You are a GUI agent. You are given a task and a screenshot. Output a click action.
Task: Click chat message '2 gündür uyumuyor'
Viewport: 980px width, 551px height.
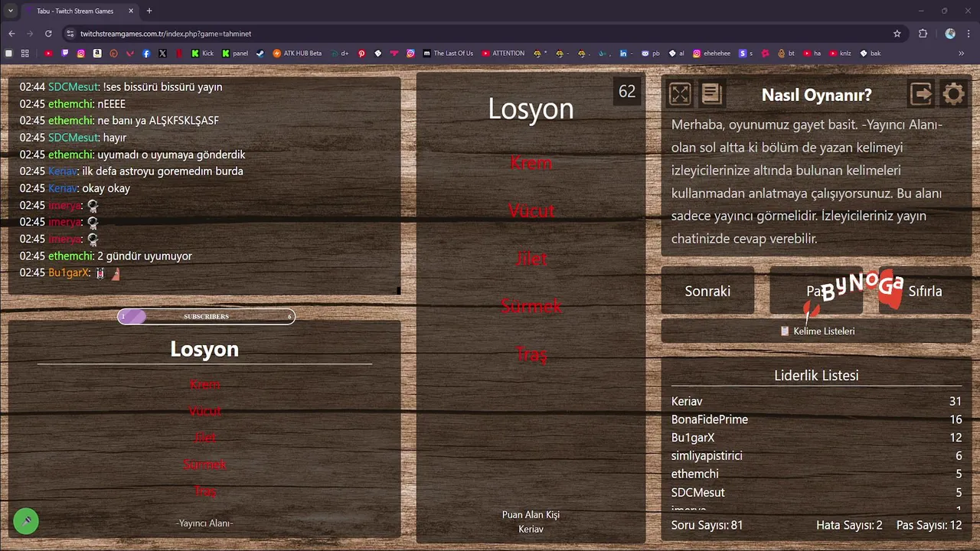coord(145,256)
